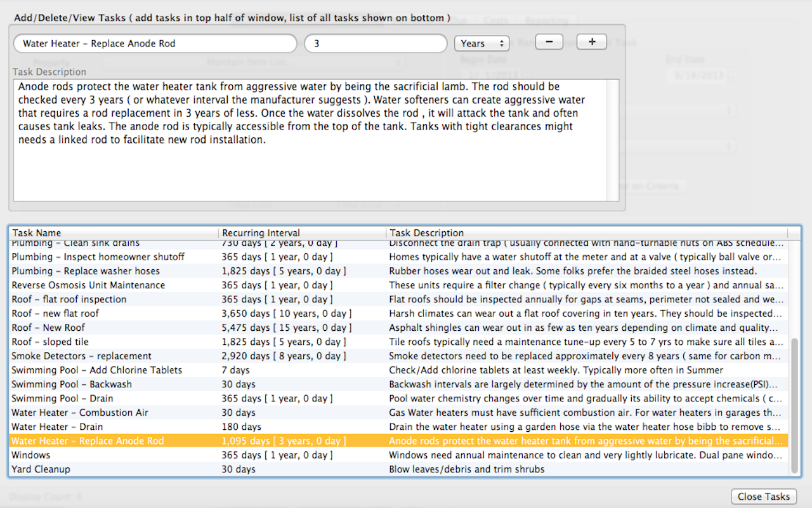This screenshot has height=508, width=812.
Task: Click the minus button to delete task
Action: click(x=549, y=41)
